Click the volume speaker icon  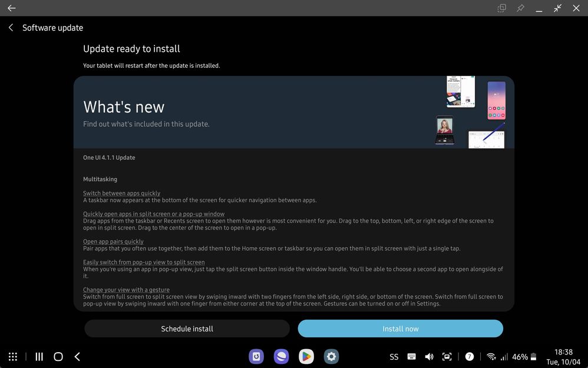[x=429, y=357]
